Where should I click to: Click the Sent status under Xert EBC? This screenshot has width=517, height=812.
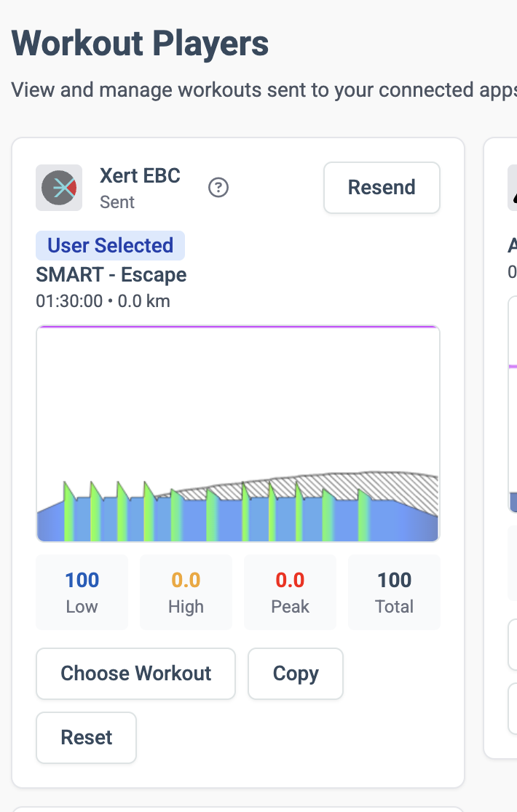[117, 202]
